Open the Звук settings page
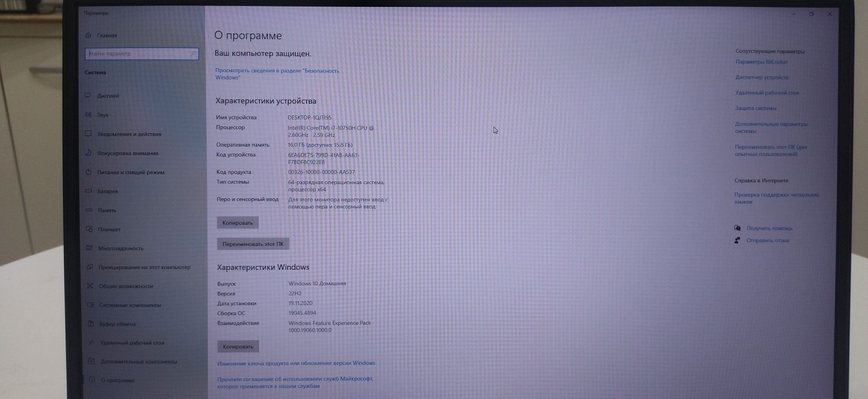This screenshot has width=868, height=399. 103,115
